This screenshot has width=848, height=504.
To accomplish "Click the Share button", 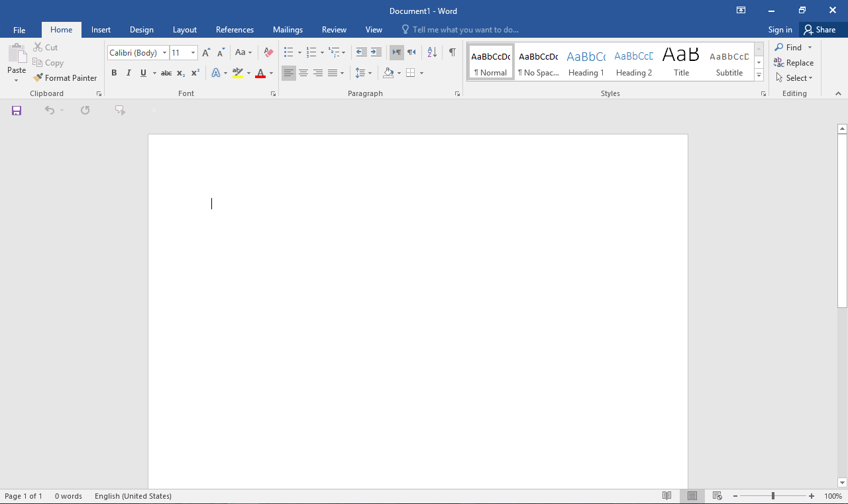I will (x=820, y=30).
